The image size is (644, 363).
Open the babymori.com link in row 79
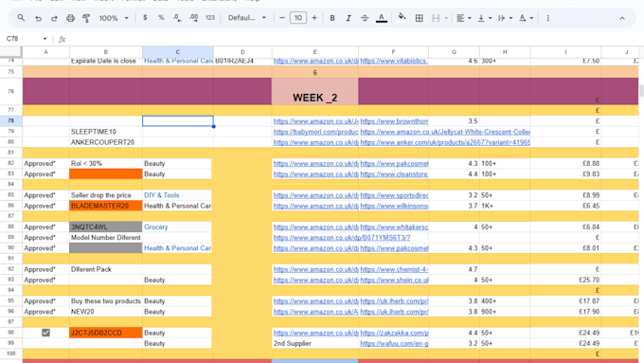(x=315, y=132)
